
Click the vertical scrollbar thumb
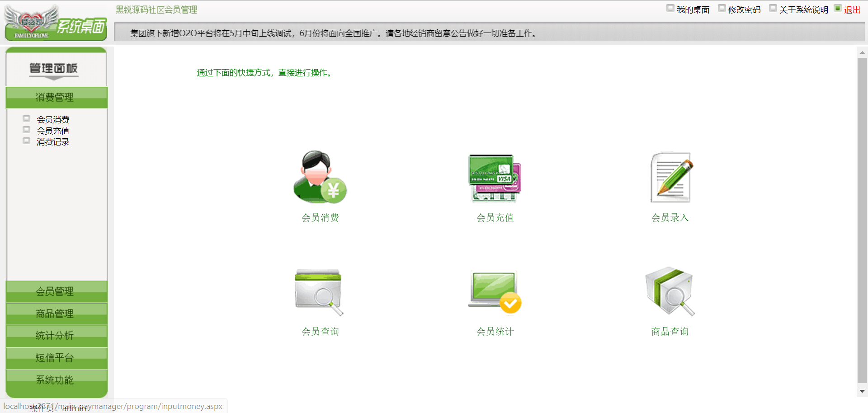point(862,220)
